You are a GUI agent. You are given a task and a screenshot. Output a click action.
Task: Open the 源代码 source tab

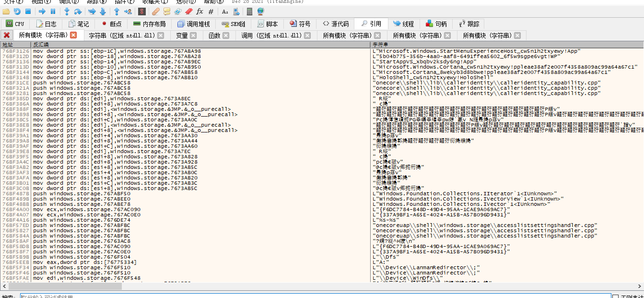pos(335,24)
